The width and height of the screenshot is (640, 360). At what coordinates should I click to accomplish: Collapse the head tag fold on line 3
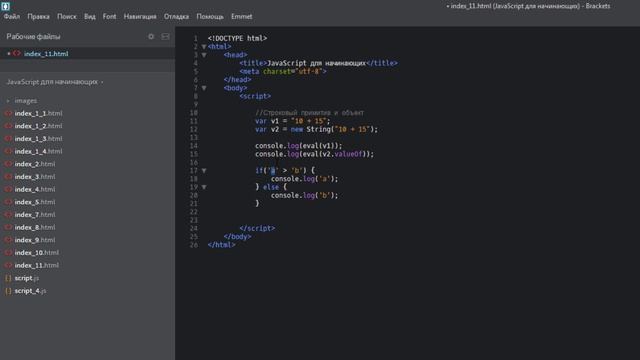204,55
